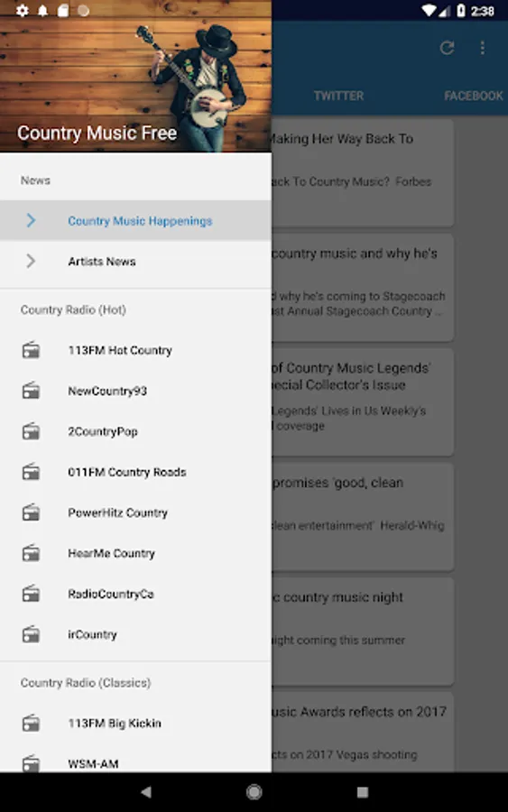Click radio icon for NewCountry93
Viewport: 508px width, 812px height.
pyautogui.click(x=31, y=391)
